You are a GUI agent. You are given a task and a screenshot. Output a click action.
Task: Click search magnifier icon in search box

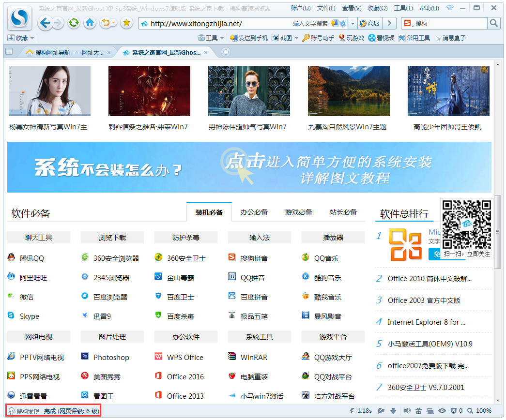click(x=493, y=23)
